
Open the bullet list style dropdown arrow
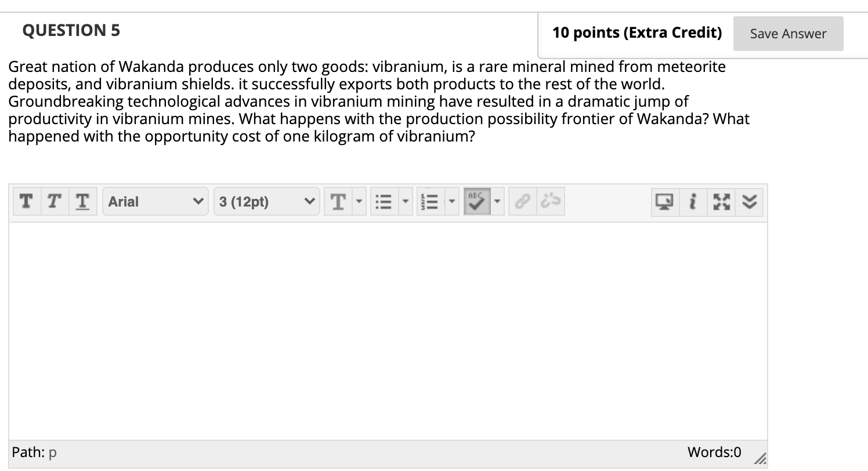pyautogui.click(x=405, y=202)
